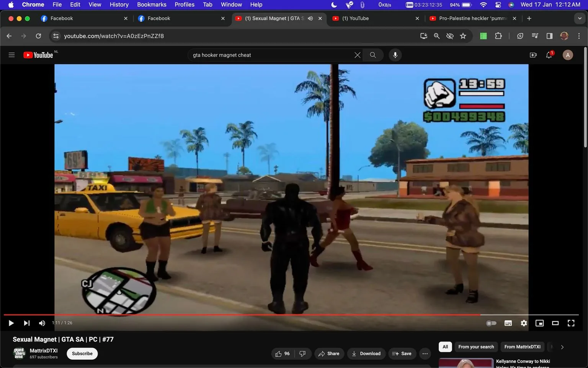This screenshot has width=588, height=368.
Task: Switch to miniplayer mode
Action: [539, 323]
